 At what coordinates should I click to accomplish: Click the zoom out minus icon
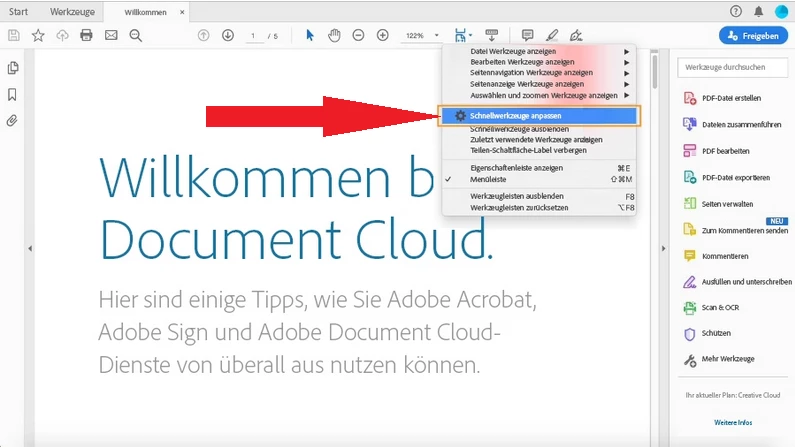tap(358, 35)
